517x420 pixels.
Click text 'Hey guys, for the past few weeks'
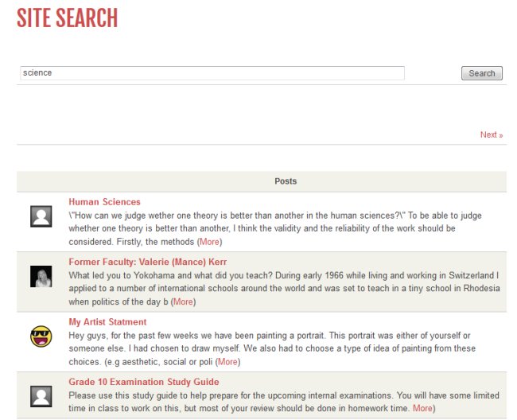pos(140,335)
